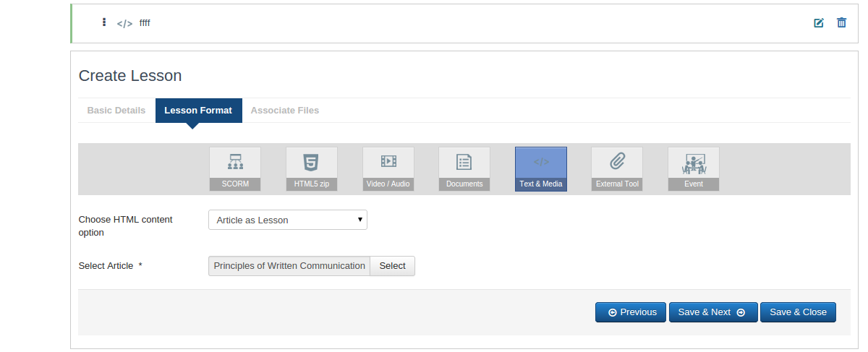868x352 pixels.
Task: Delete the ffff lesson using trash icon
Action: (841, 23)
